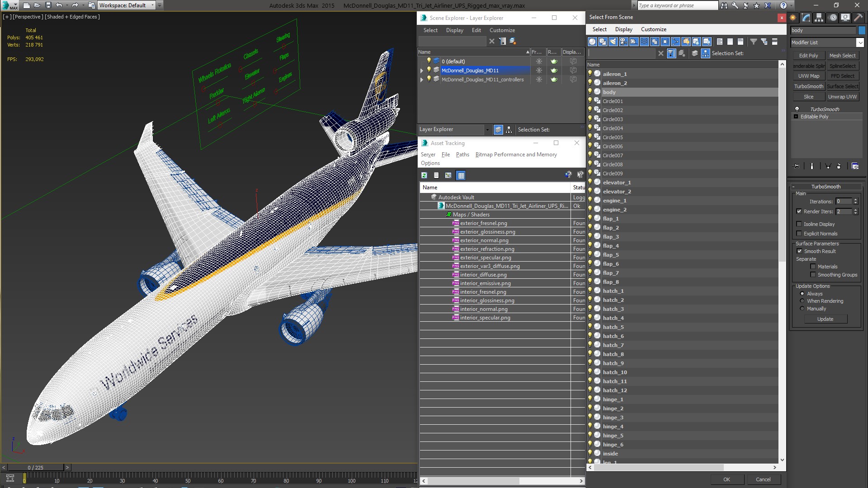Select the When Rendering update option
Image resolution: width=868 pixels, height=488 pixels.
(802, 301)
